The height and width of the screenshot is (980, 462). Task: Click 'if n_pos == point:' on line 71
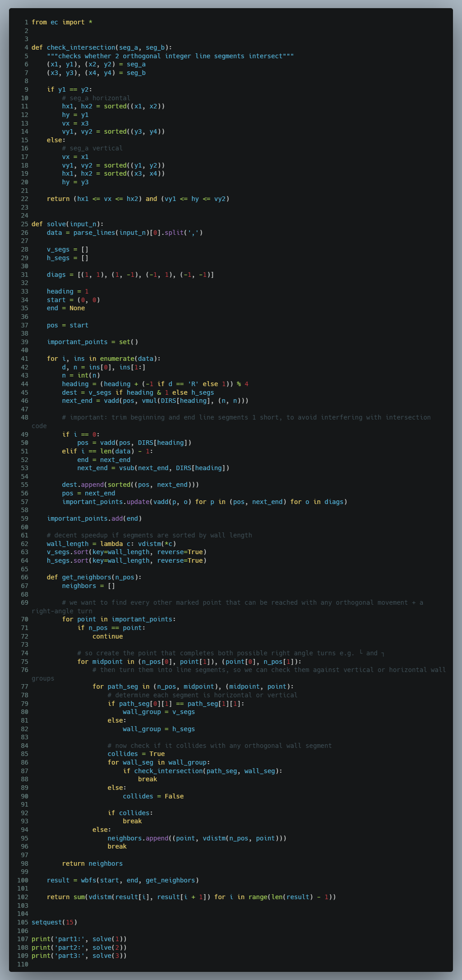pos(111,628)
